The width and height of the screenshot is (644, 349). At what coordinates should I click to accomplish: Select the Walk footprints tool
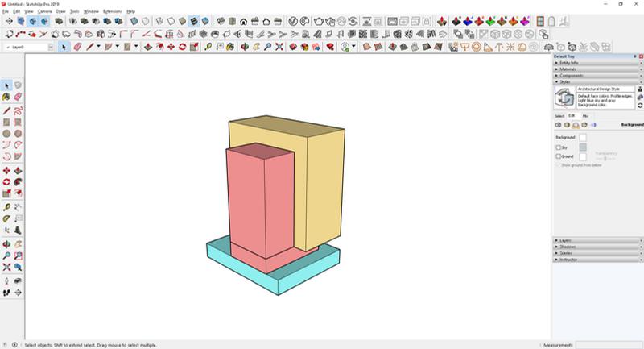pyautogui.click(x=6, y=293)
